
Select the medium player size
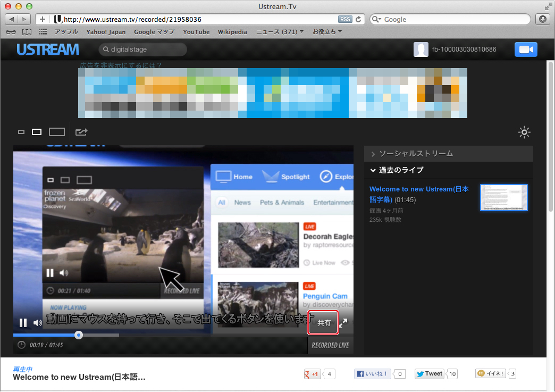pos(37,132)
